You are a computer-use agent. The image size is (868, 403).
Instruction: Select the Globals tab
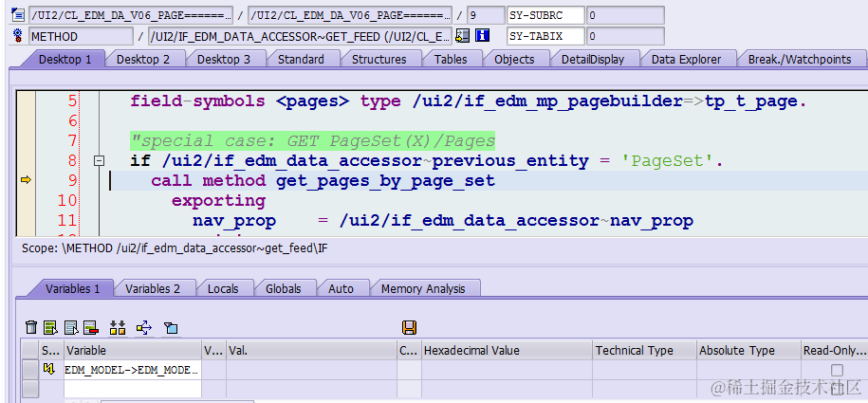coord(283,288)
